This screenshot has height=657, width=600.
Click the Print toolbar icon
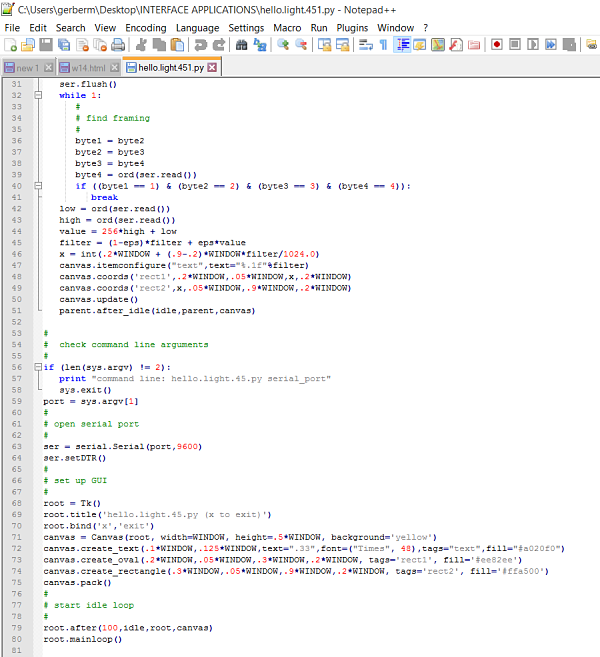[118, 44]
